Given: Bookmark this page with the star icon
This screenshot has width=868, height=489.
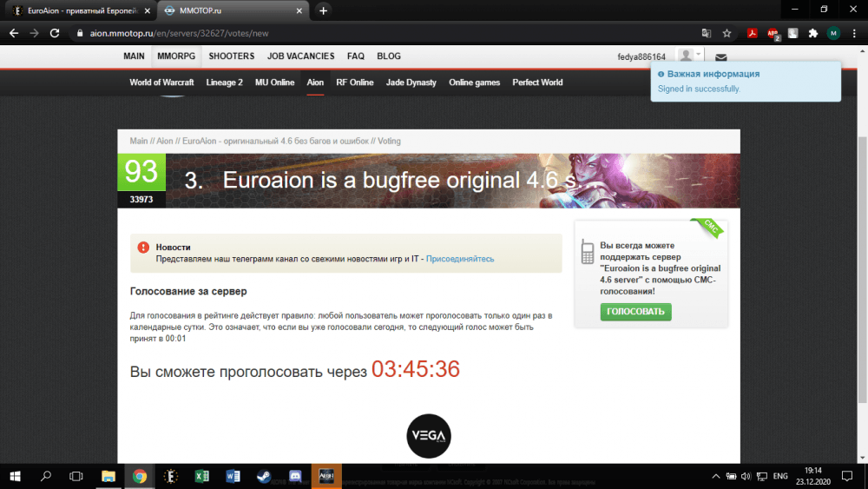Looking at the screenshot, I should coord(727,34).
